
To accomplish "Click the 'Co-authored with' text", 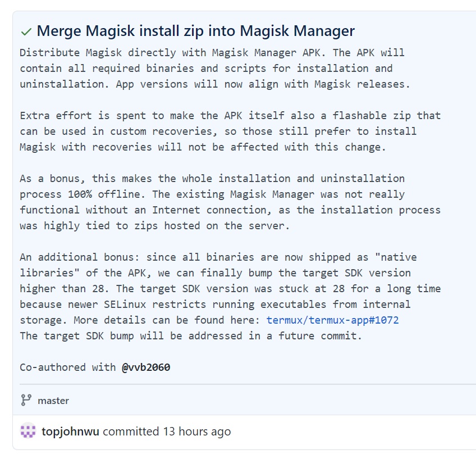I will pos(68,367).
